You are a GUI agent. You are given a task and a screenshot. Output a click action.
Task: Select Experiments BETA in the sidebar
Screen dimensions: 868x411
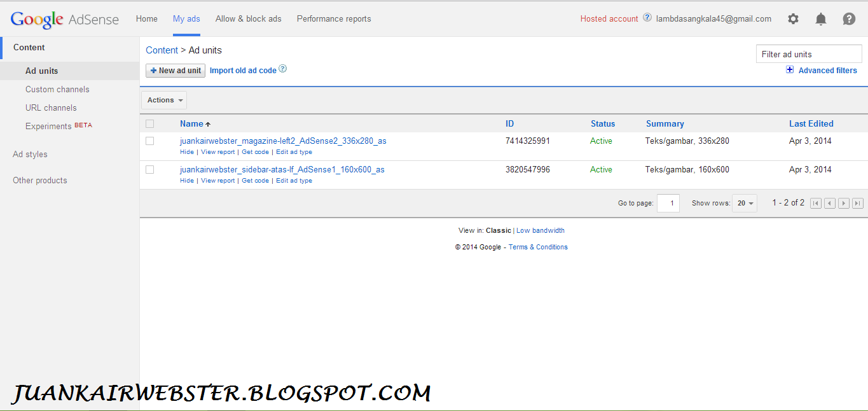(59, 126)
